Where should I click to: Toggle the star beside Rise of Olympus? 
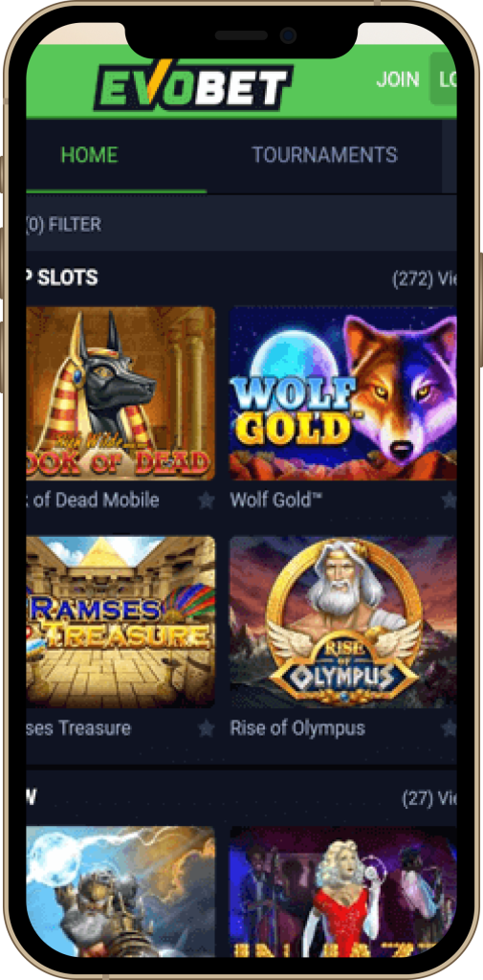tap(449, 728)
